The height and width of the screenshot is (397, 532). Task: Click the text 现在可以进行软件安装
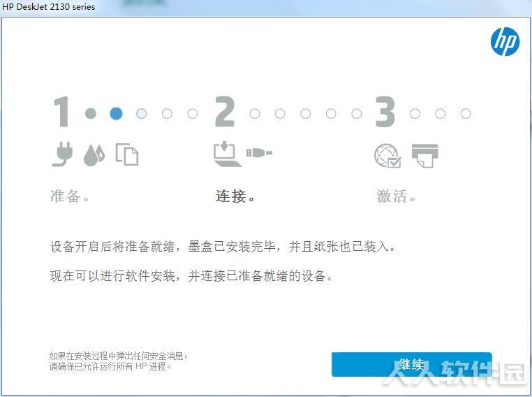pos(112,275)
